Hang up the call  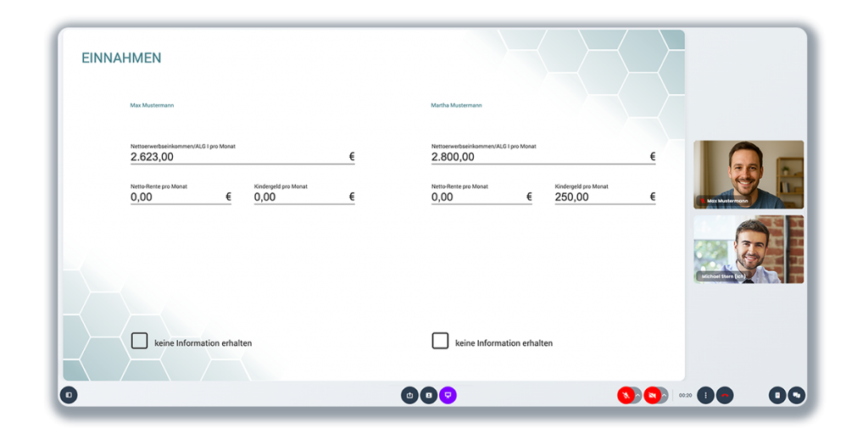pos(725,395)
